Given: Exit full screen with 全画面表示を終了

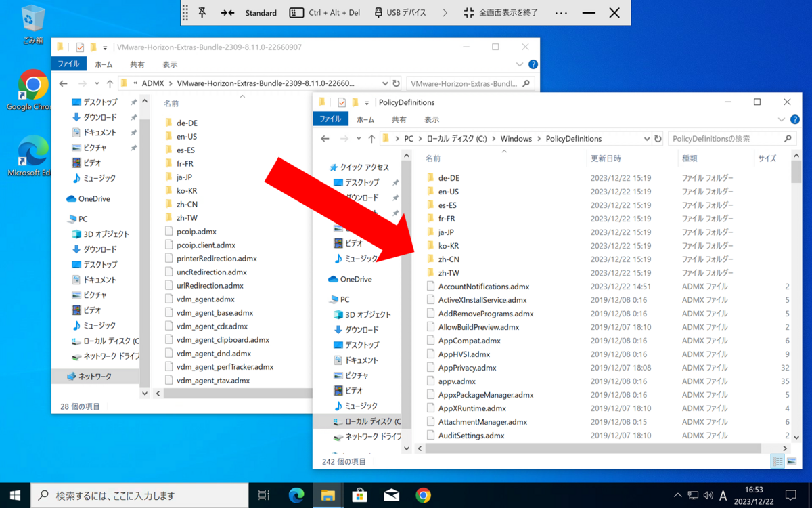Looking at the screenshot, I should tap(501, 13).
